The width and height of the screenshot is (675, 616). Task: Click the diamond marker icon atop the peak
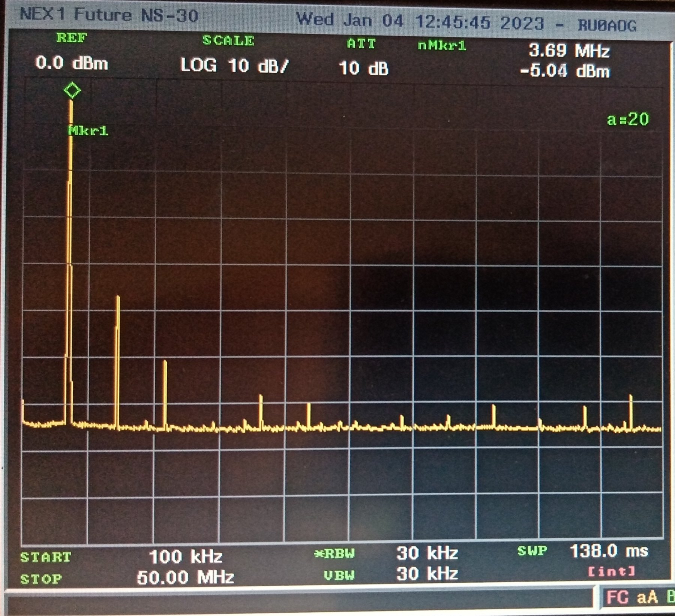72,90
